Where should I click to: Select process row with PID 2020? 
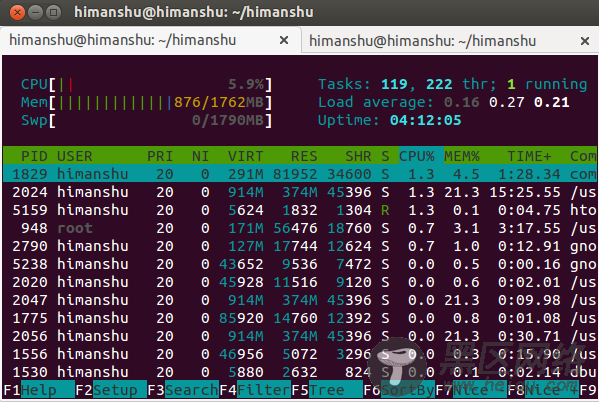(300, 282)
